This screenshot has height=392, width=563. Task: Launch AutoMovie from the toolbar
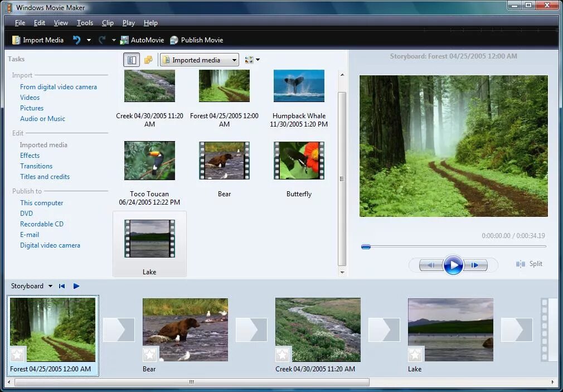point(142,40)
